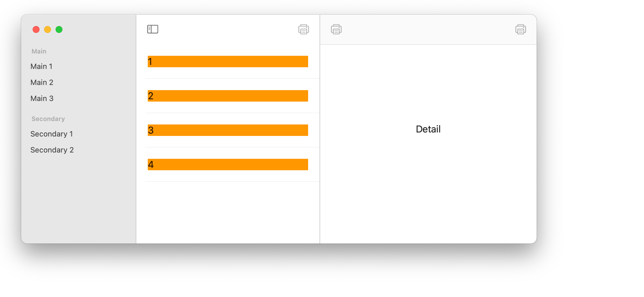
Task: Click the rightmost printer icon in the Detail toolbar
Action: (521, 29)
